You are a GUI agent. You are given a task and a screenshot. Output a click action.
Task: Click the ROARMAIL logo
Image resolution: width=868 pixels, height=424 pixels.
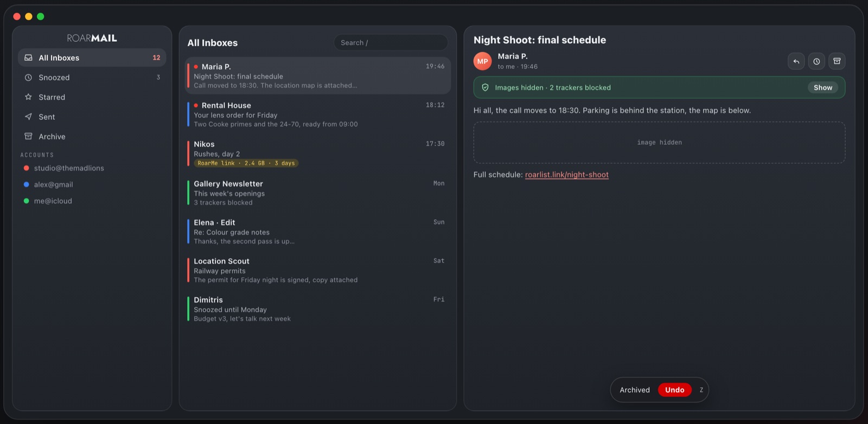click(x=92, y=38)
